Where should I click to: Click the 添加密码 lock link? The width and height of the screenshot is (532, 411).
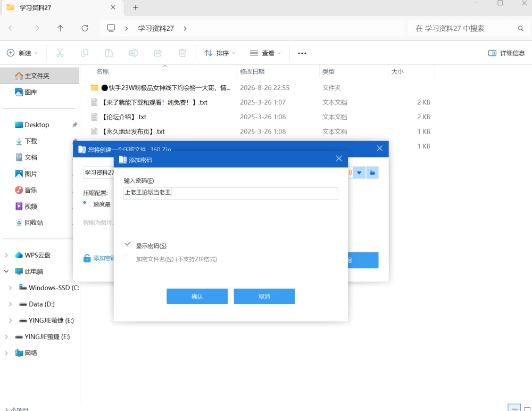point(98,258)
